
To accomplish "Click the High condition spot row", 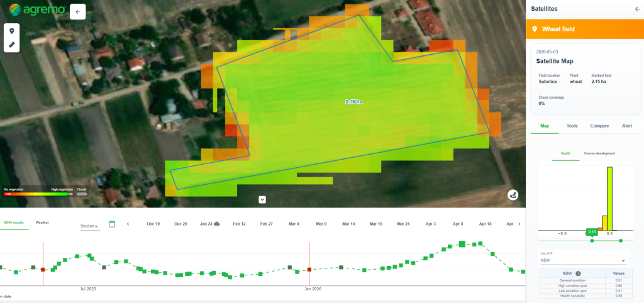I will tap(586, 285).
